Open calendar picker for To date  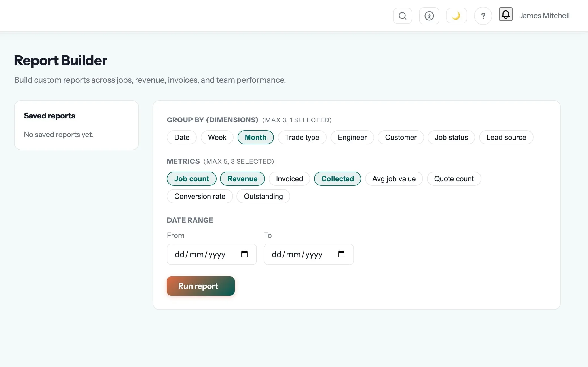coord(341,254)
